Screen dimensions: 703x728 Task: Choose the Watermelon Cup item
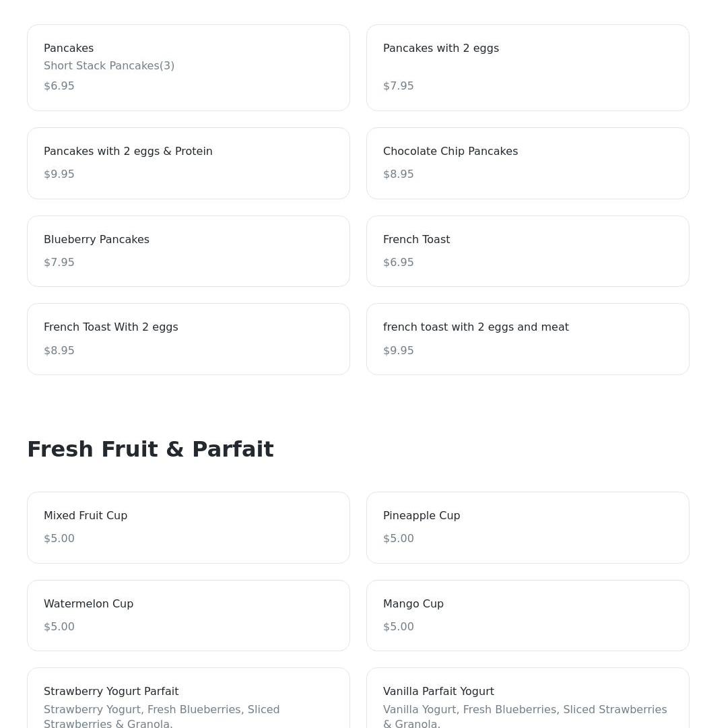(189, 616)
